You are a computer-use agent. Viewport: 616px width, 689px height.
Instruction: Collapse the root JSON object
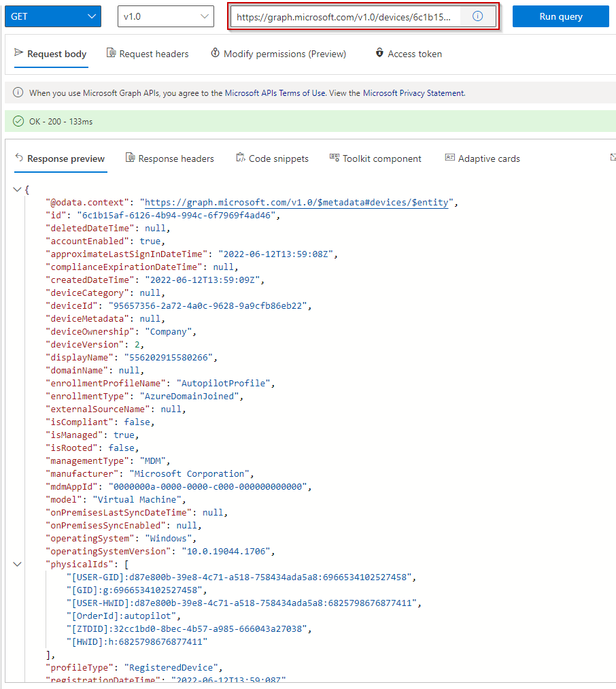point(17,190)
